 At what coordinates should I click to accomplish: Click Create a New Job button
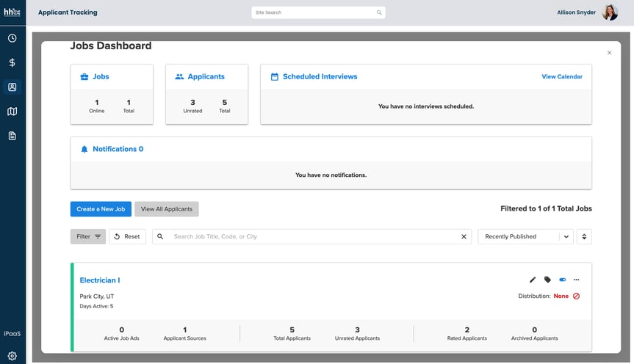[101, 209]
